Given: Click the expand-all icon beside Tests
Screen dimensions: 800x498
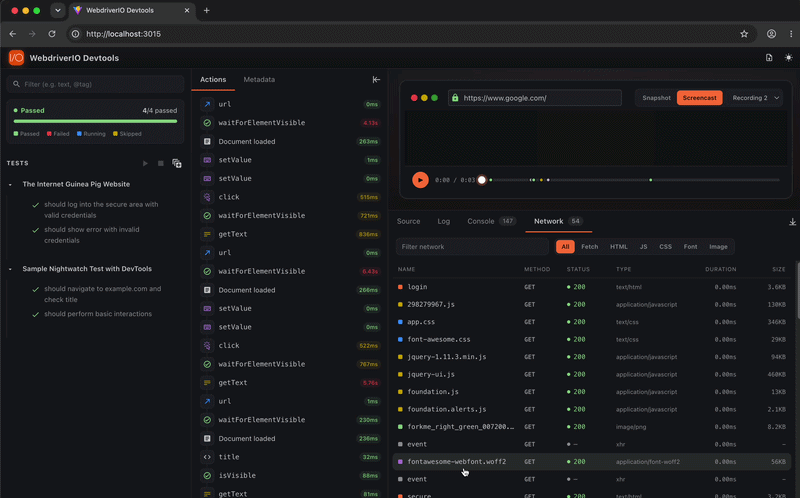Looking at the screenshot, I should click(177, 163).
